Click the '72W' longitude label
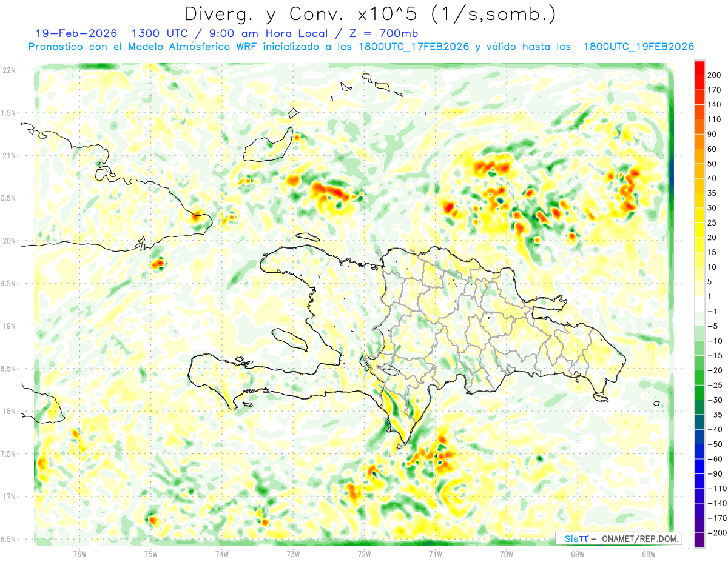The height and width of the screenshot is (562, 728). click(x=364, y=553)
